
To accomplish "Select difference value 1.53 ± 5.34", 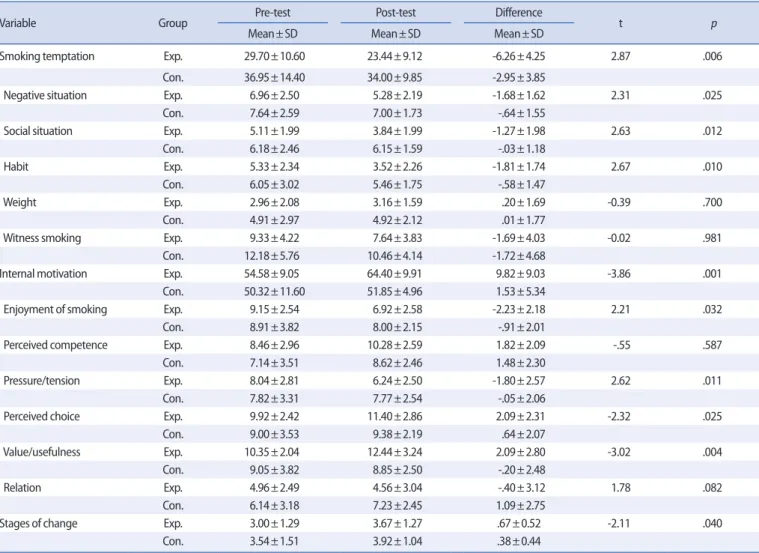I will point(520,292).
